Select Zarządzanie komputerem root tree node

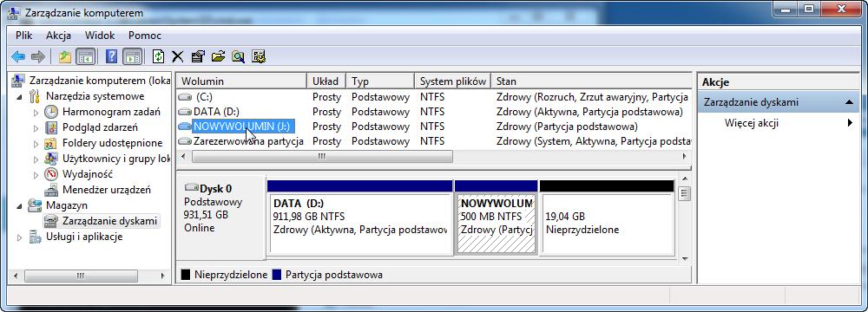100,81
